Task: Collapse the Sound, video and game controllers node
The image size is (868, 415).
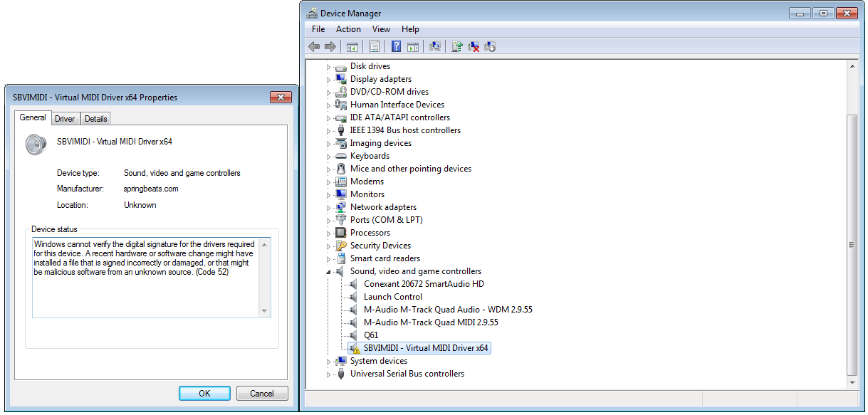Action: click(x=329, y=272)
